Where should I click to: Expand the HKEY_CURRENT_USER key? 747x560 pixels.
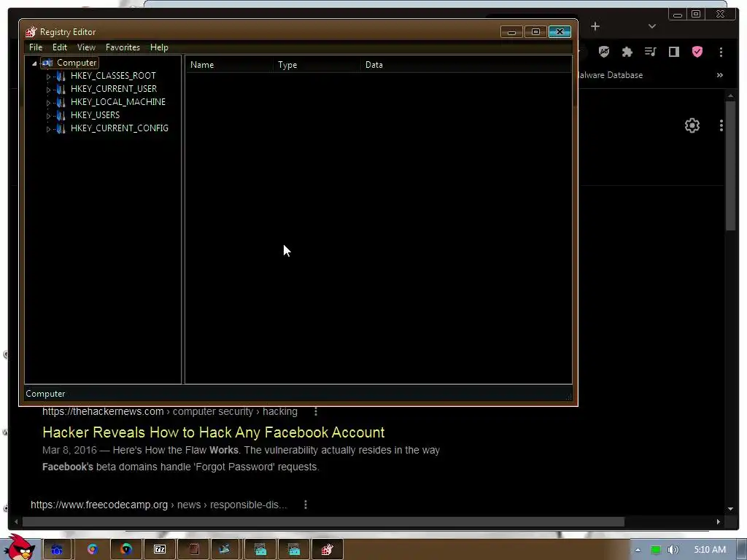coord(48,89)
